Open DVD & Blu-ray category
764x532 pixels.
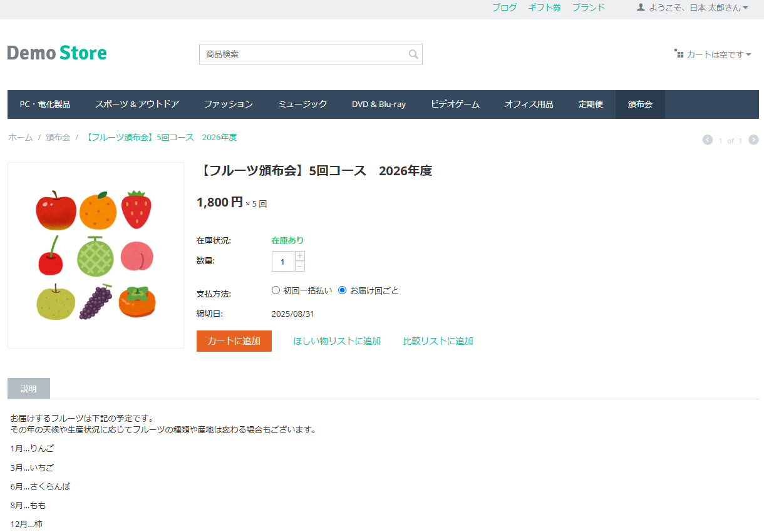click(x=379, y=105)
